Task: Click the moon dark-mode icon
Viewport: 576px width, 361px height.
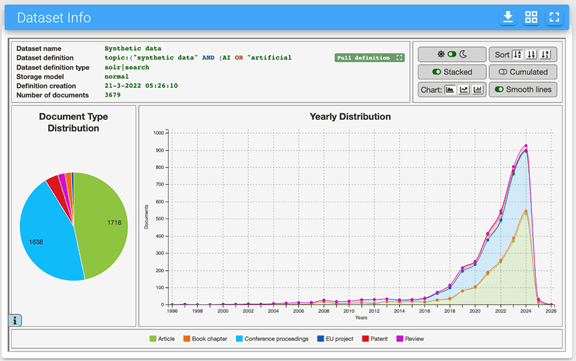Action: coord(463,54)
